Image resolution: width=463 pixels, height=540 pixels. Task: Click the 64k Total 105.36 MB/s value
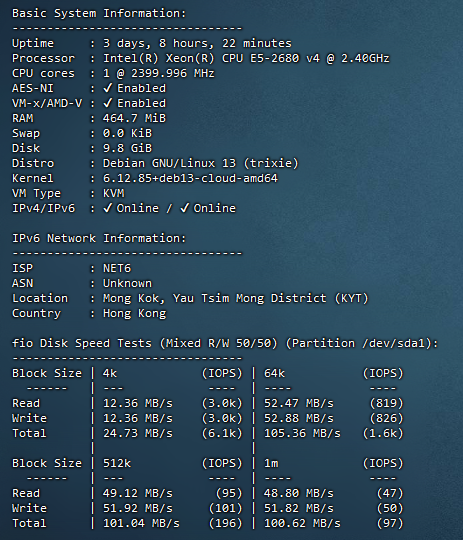(x=302, y=433)
